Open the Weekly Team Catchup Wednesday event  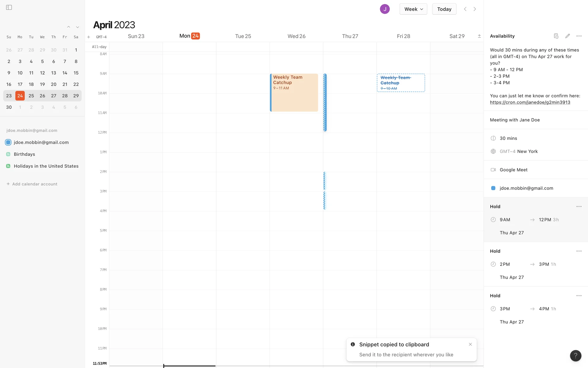tap(294, 92)
